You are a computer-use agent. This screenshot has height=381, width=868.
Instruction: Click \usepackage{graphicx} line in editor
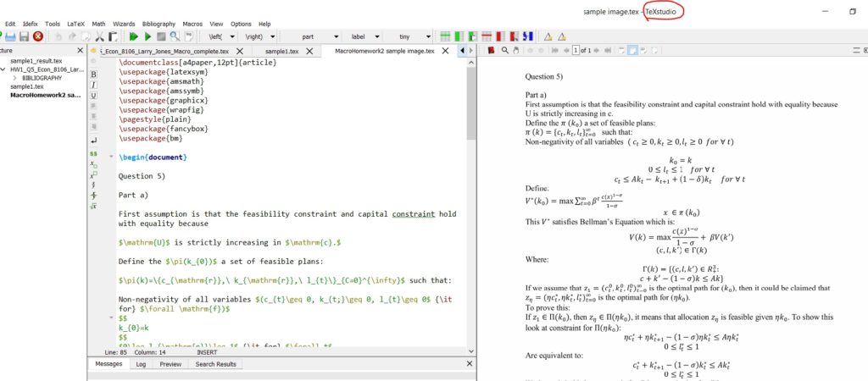point(164,100)
